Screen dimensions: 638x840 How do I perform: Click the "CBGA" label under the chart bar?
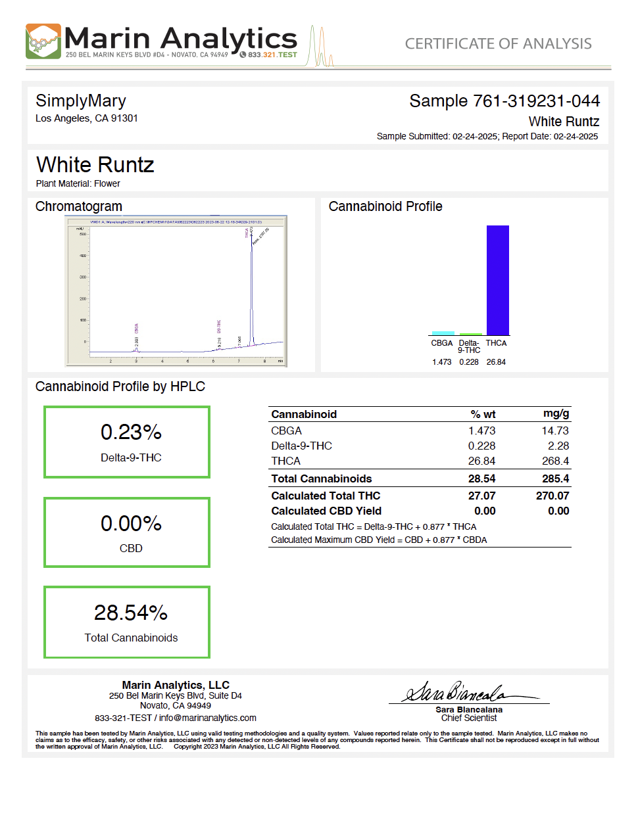[442, 343]
